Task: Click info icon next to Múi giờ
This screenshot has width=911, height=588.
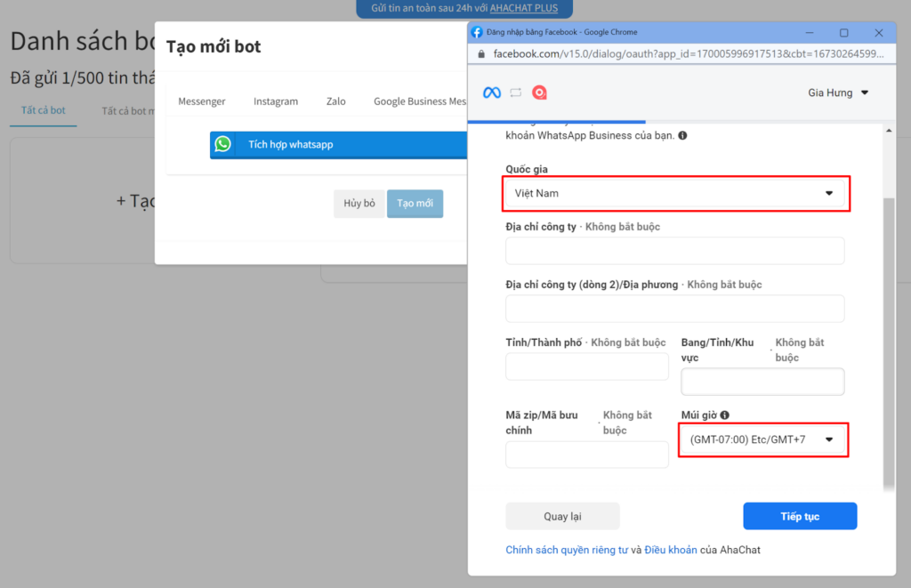Action: click(x=724, y=415)
